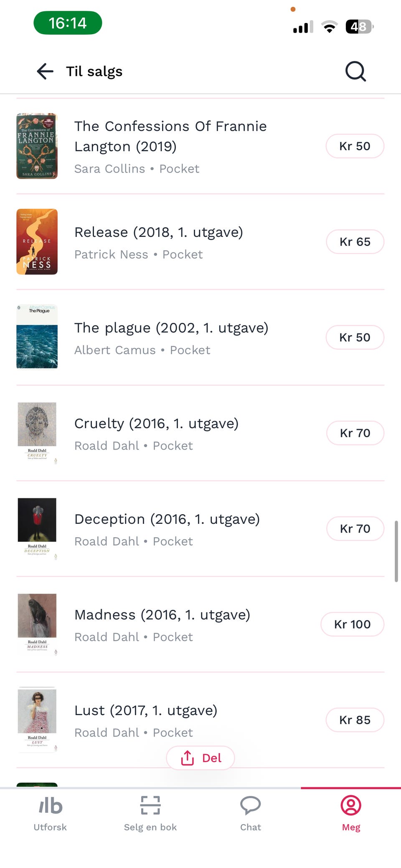The image size is (401, 868).
Task: Tap the Selg en bok scan icon
Action: coord(150,805)
